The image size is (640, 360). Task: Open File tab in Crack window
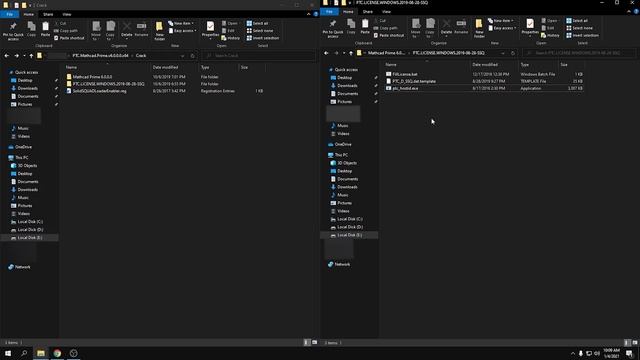click(x=9, y=14)
